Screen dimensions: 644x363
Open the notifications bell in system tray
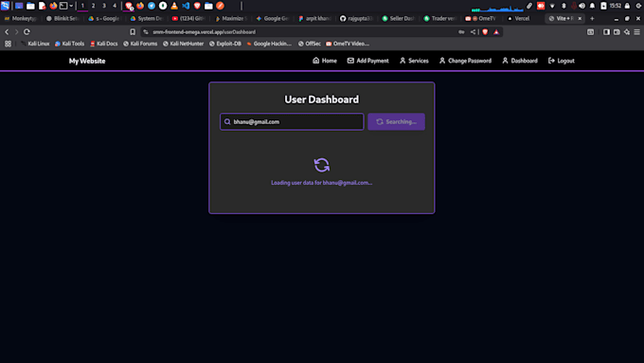tap(592, 6)
